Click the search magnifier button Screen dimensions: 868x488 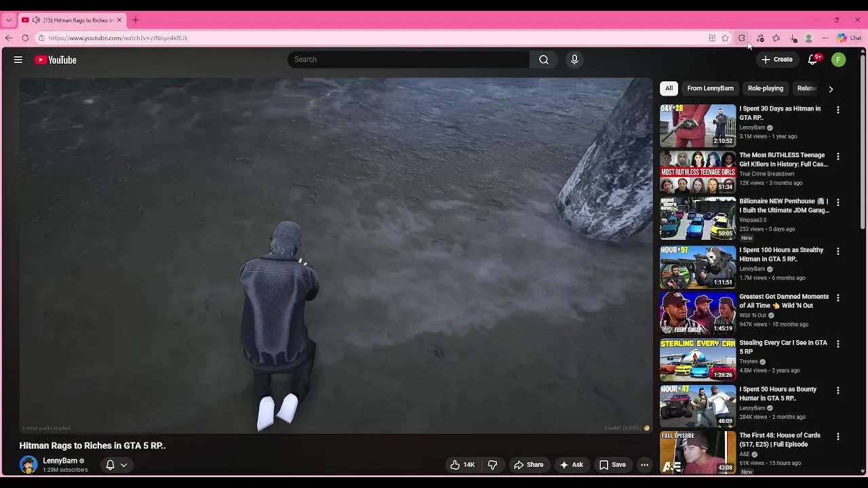click(x=544, y=60)
